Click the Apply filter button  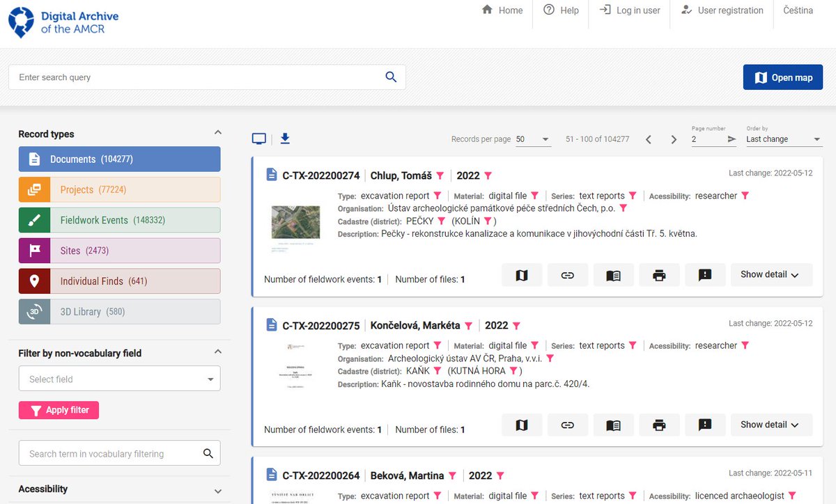coord(59,410)
